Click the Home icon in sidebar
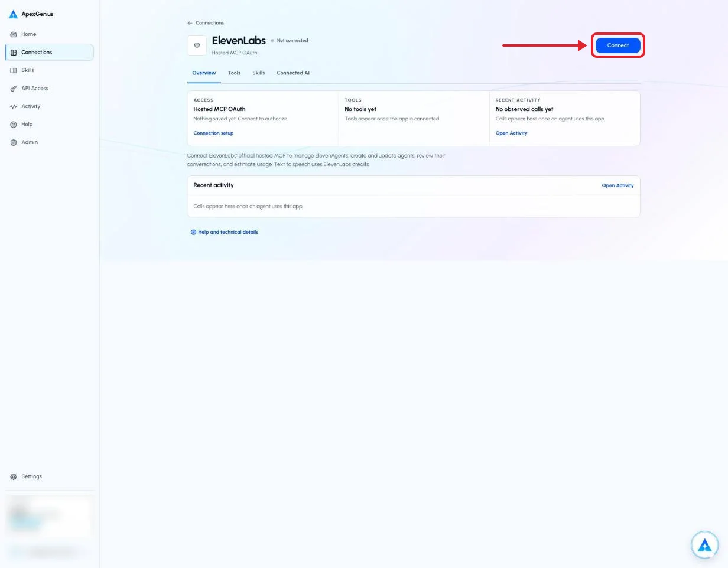This screenshot has height=568, width=728. coord(14,34)
